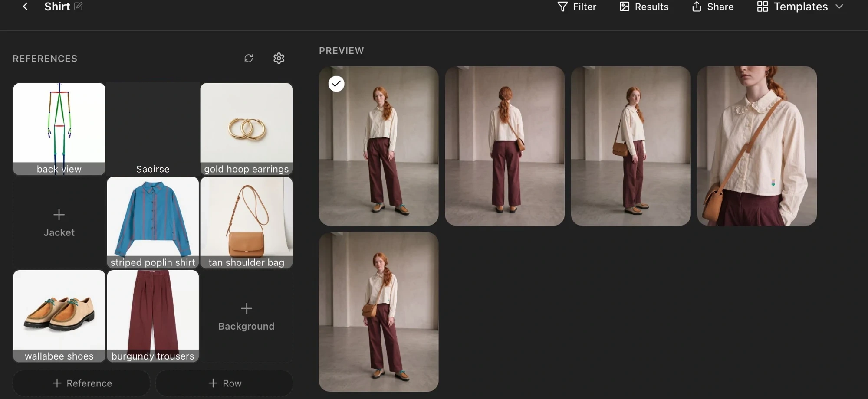Go back using the left chevron arrow
The height and width of the screenshot is (399, 868).
click(x=25, y=7)
